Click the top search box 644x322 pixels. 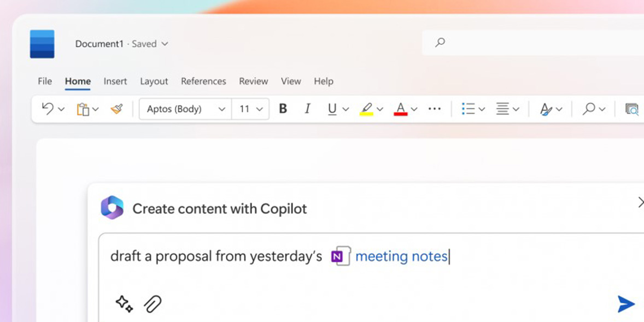coord(533,42)
